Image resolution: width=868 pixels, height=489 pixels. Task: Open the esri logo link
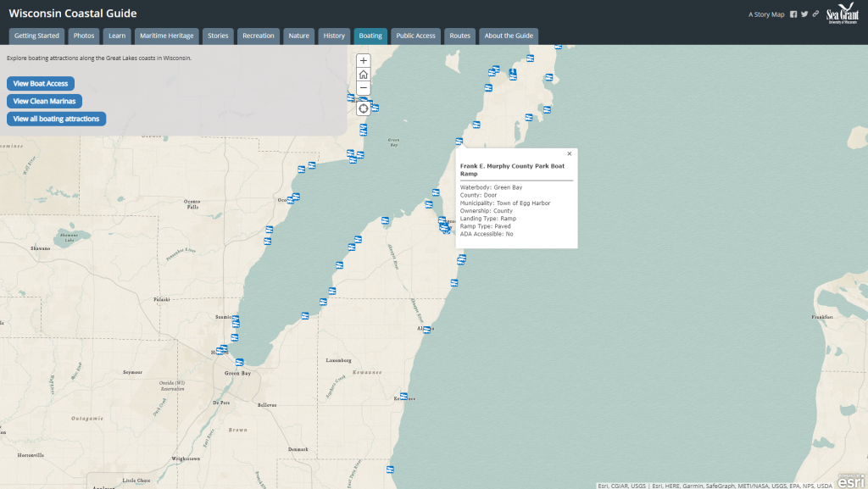pyautogui.click(x=851, y=481)
